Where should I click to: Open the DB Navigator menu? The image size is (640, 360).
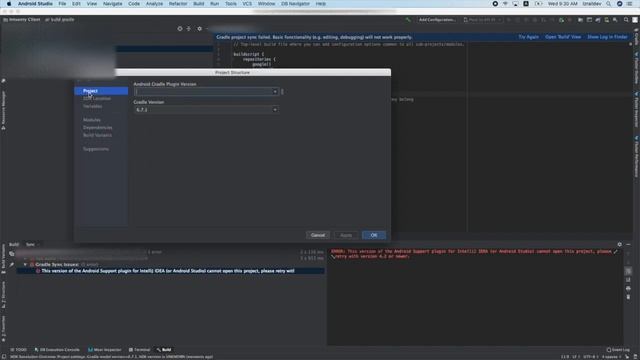coord(295,4)
